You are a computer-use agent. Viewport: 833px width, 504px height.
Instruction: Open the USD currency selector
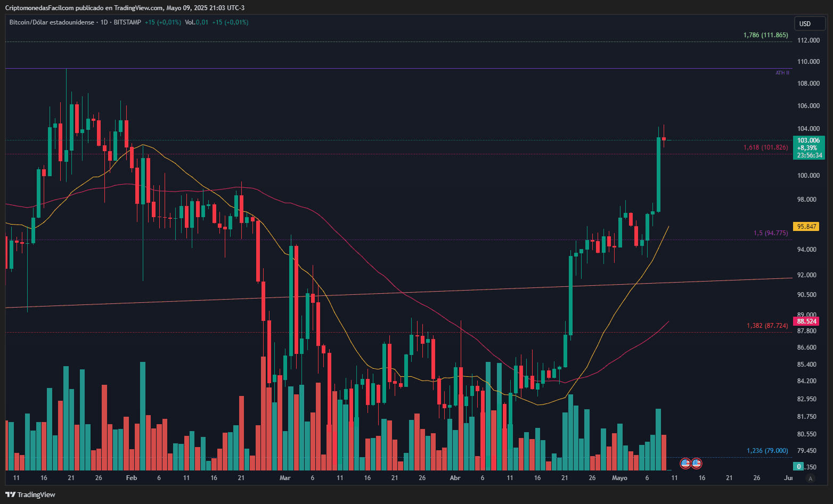[x=809, y=23]
